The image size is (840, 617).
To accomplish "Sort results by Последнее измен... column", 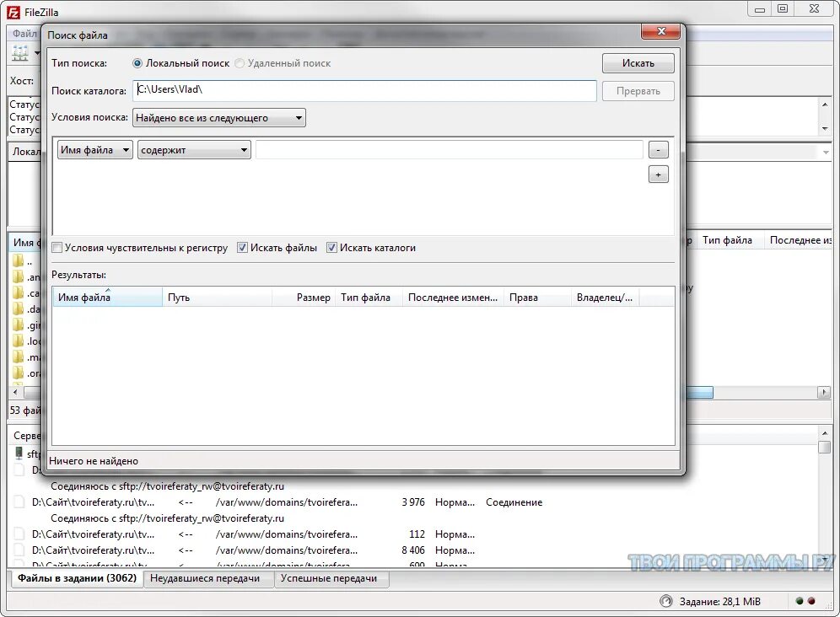I will click(x=453, y=298).
